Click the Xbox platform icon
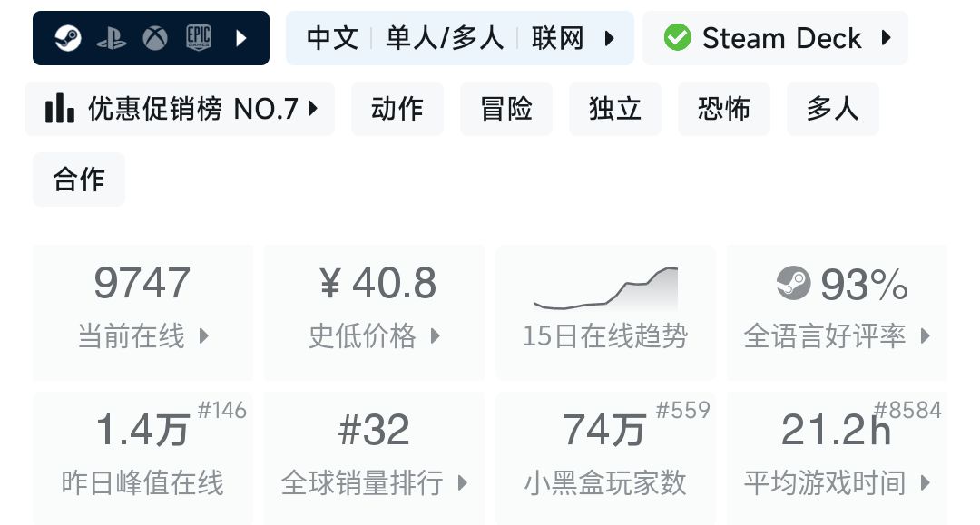 tap(155, 38)
